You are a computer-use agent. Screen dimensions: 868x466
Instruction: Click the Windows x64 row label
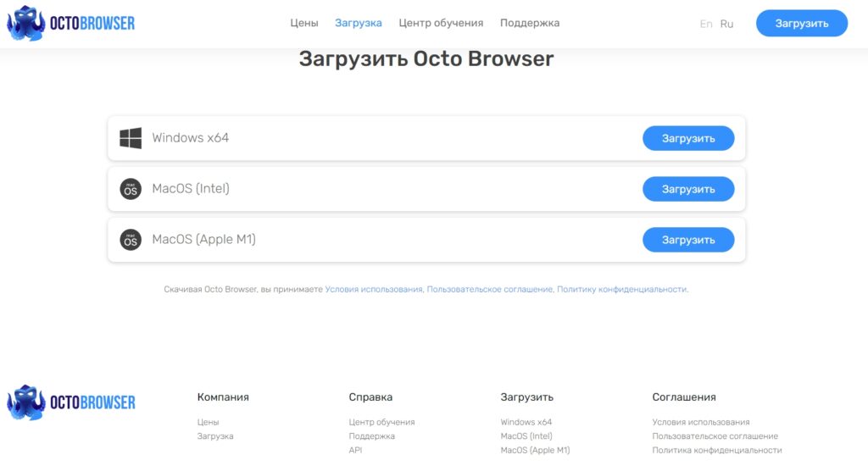click(x=191, y=138)
